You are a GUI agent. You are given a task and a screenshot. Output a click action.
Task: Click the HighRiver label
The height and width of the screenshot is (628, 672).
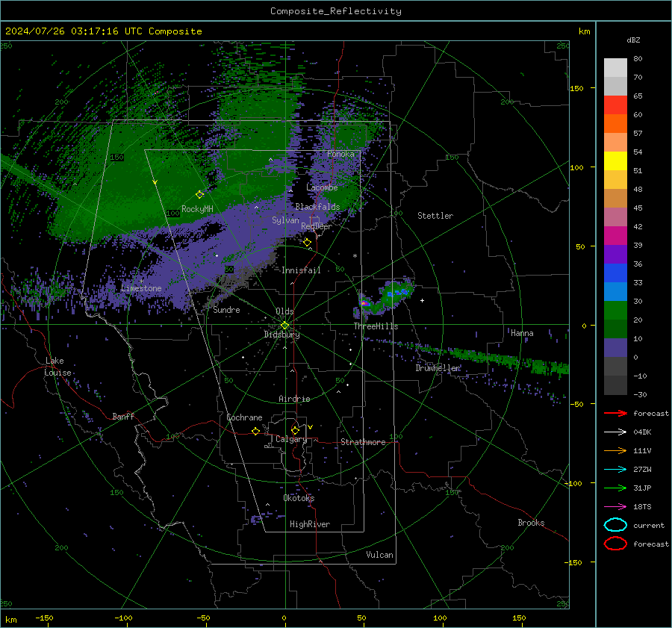click(310, 524)
